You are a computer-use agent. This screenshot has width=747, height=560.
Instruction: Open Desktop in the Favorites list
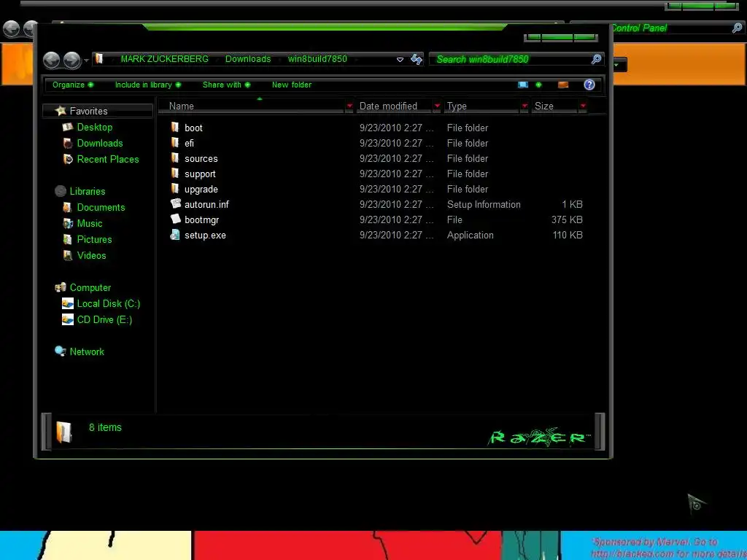[95, 127]
